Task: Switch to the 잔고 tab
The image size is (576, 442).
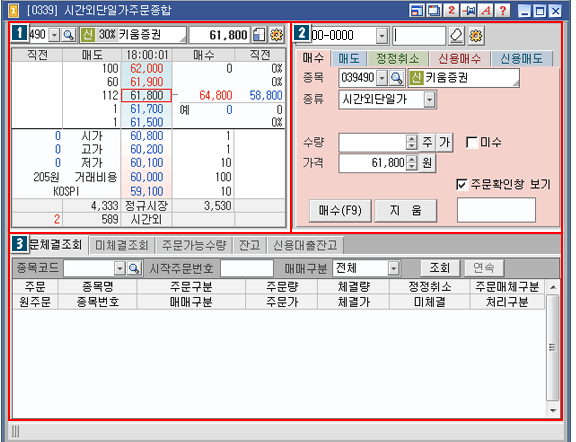Action: (249, 245)
